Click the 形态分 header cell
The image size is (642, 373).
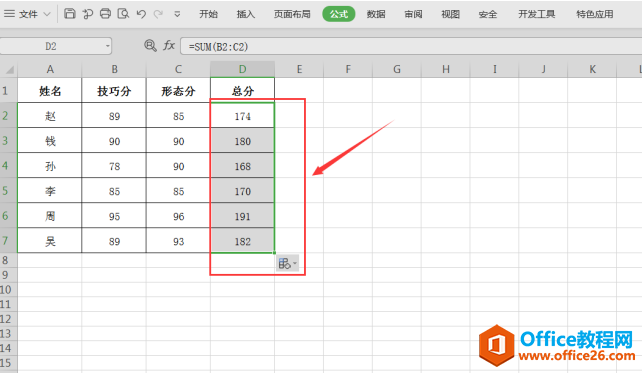click(x=178, y=90)
